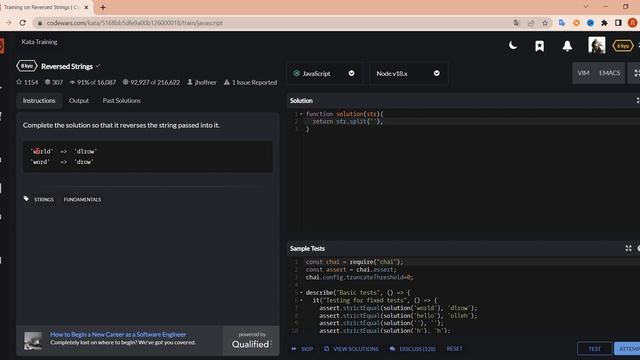Click FUNDAMENTALS tag

[82, 200]
